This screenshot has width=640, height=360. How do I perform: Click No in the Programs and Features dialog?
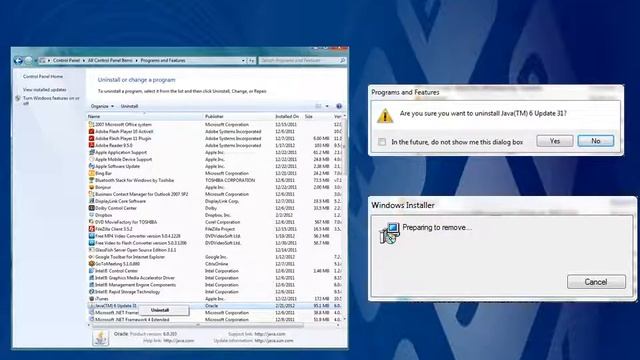click(x=596, y=141)
